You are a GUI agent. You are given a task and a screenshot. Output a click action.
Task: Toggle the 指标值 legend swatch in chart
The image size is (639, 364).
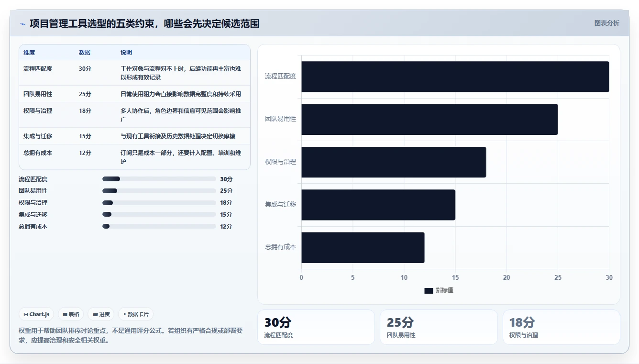tap(429, 290)
